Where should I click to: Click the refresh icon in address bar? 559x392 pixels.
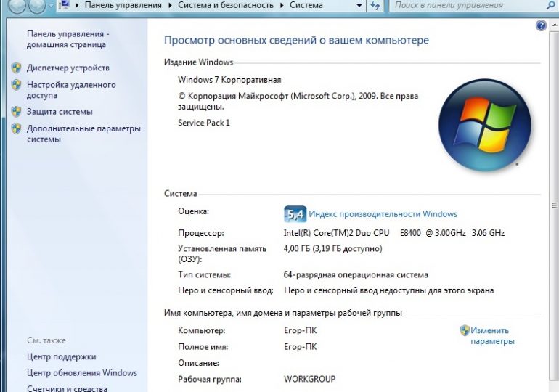pyautogui.click(x=375, y=6)
